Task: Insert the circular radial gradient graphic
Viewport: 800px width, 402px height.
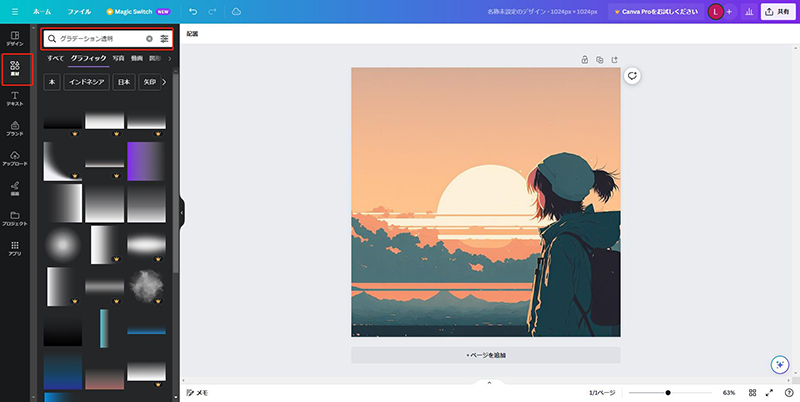Action: pos(63,245)
